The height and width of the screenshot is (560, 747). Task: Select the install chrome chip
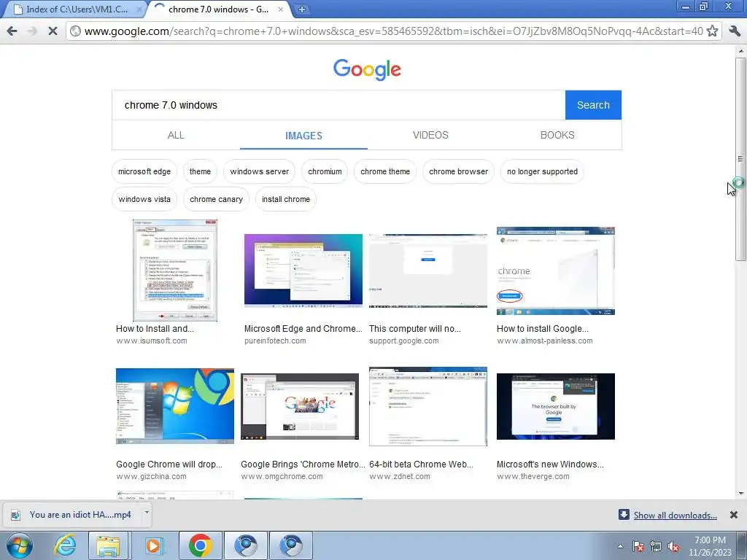pos(286,199)
